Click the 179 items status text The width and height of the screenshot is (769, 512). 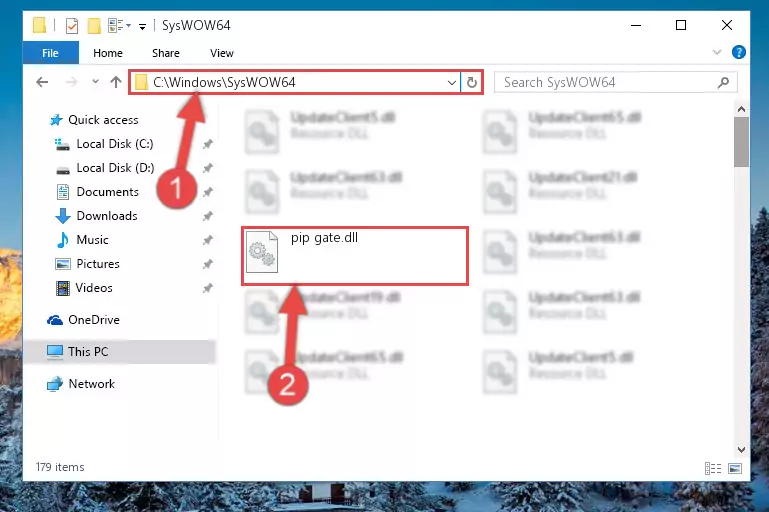tap(60, 467)
